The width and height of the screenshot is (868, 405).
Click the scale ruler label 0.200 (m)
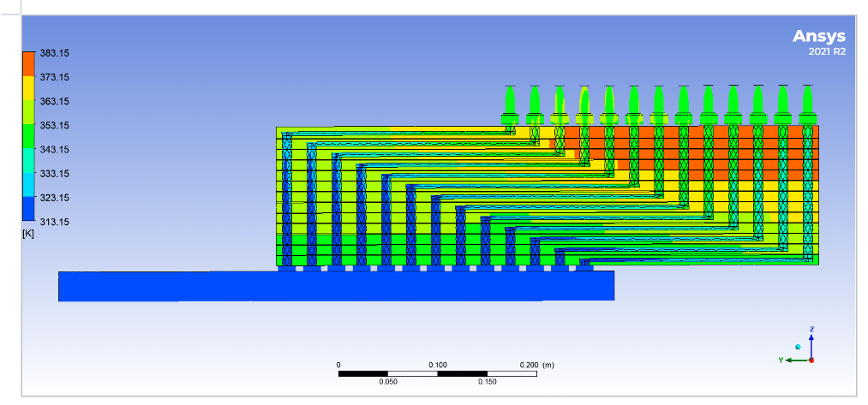[536, 365]
